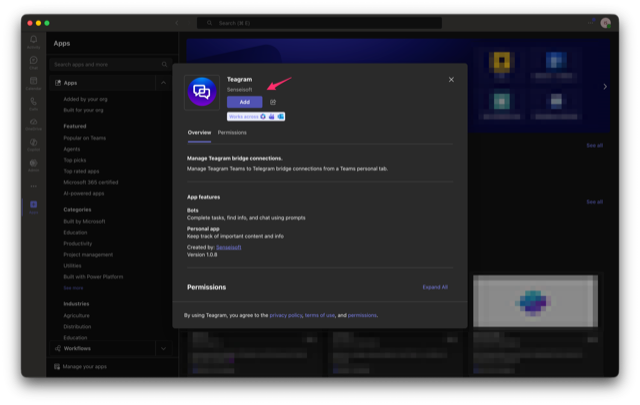Click the Workflows section icon
The width and height of the screenshot is (640, 405).
click(x=58, y=348)
